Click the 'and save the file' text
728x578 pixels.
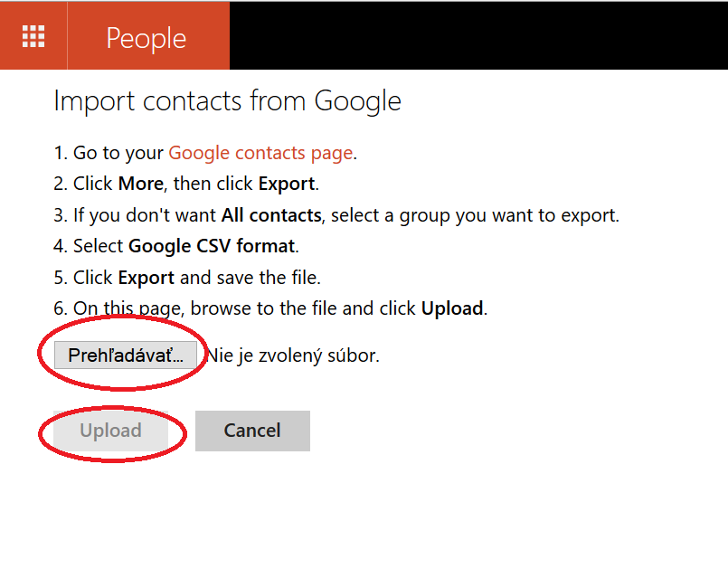point(249,278)
